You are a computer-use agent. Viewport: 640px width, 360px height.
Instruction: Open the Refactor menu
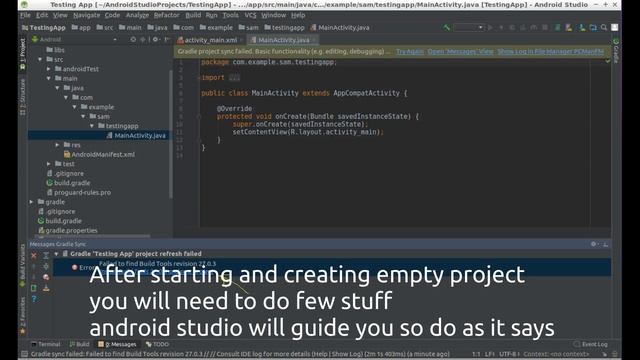[x=166, y=15]
